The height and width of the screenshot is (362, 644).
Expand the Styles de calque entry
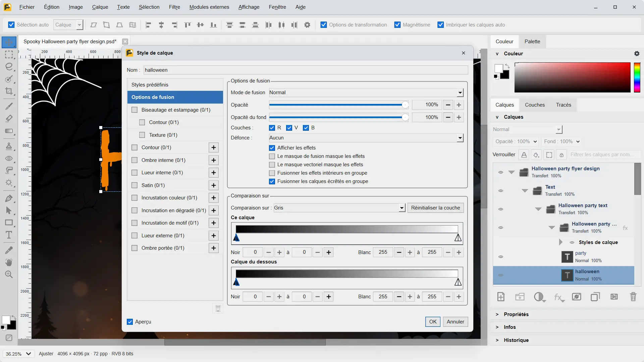(x=560, y=242)
